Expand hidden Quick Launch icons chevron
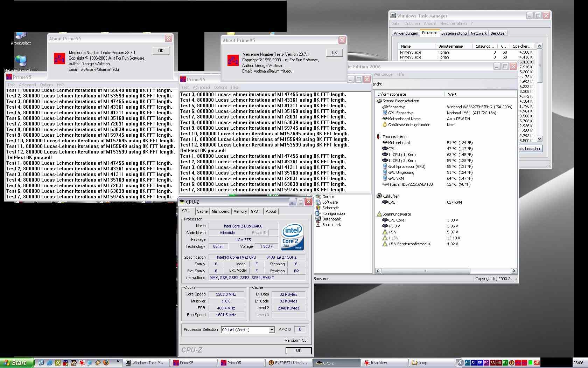Viewport: 588px width, 368px height. click(118, 361)
